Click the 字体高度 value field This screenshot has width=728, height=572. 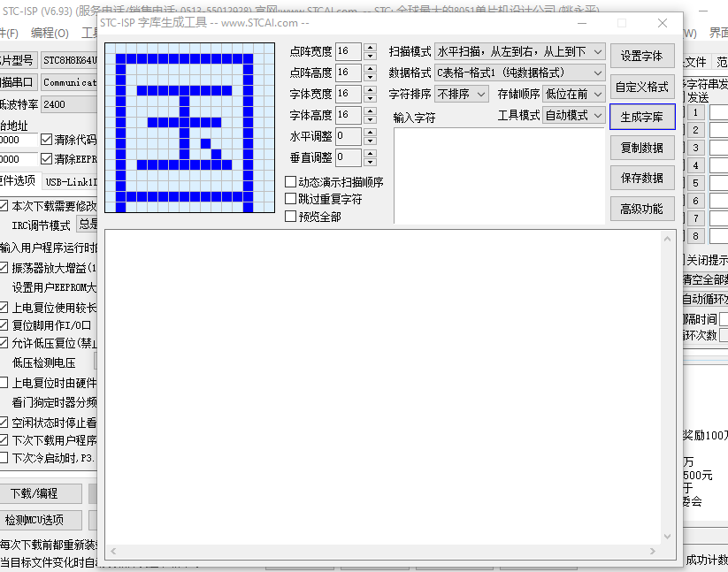click(x=349, y=115)
